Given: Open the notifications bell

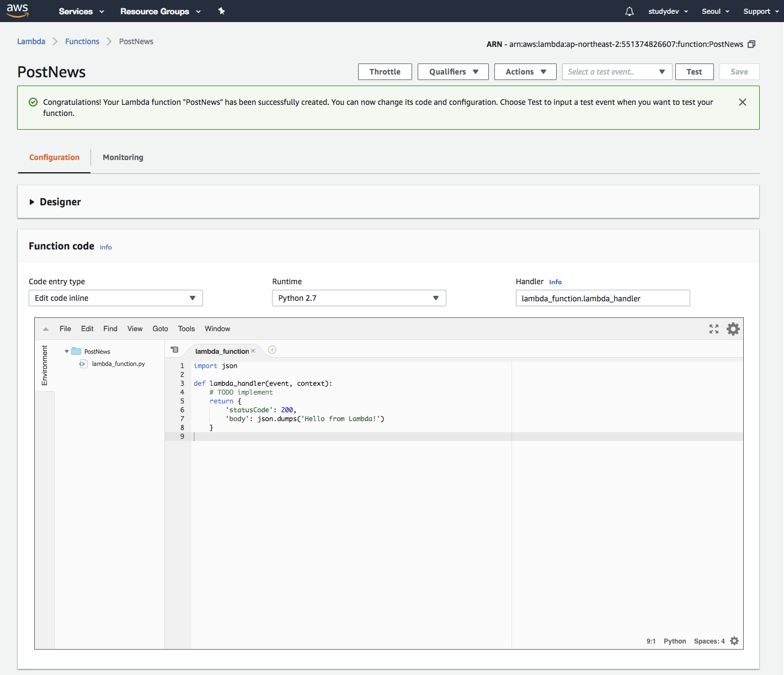Looking at the screenshot, I should pyautogui.click(x=630, y=11).
